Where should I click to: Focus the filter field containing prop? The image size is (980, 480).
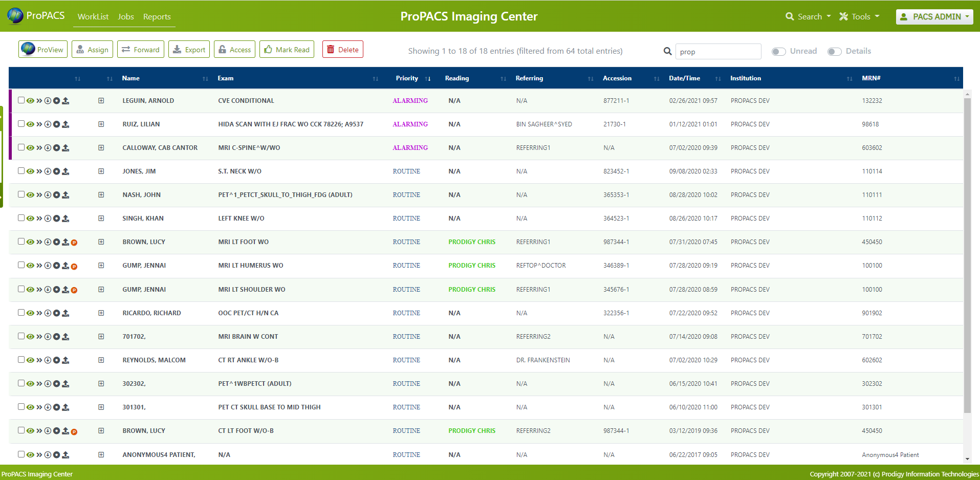pyautogui.click(x=718, y=51)
